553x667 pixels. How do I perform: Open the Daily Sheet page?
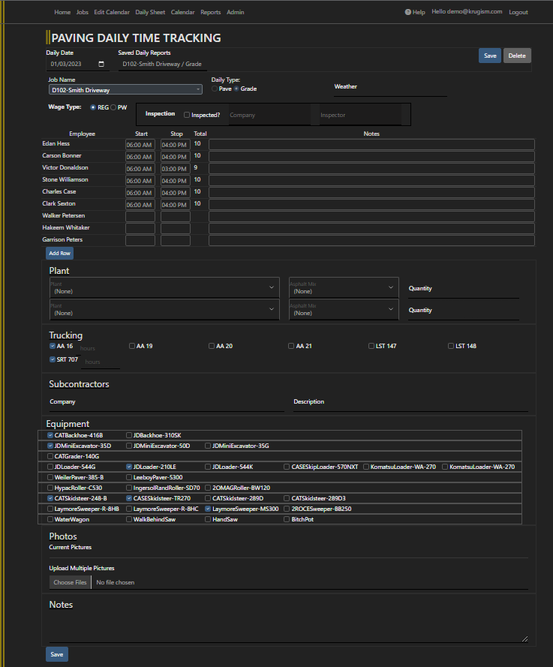click(x=150, y=12)
